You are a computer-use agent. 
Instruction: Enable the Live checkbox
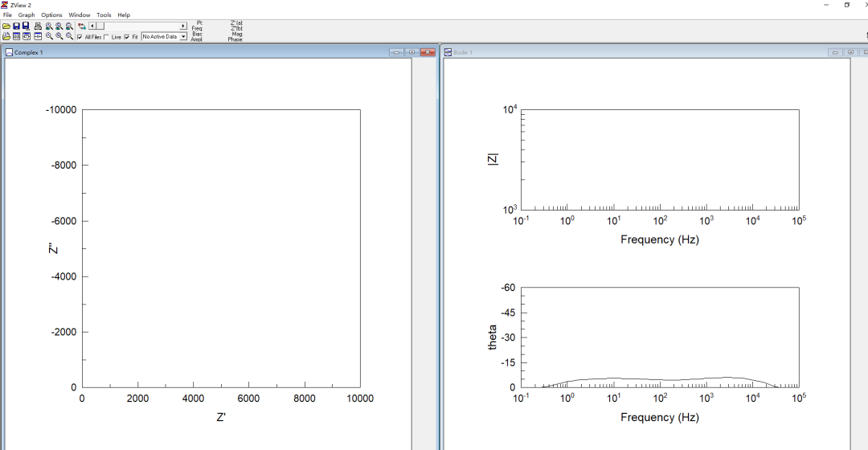106,37
